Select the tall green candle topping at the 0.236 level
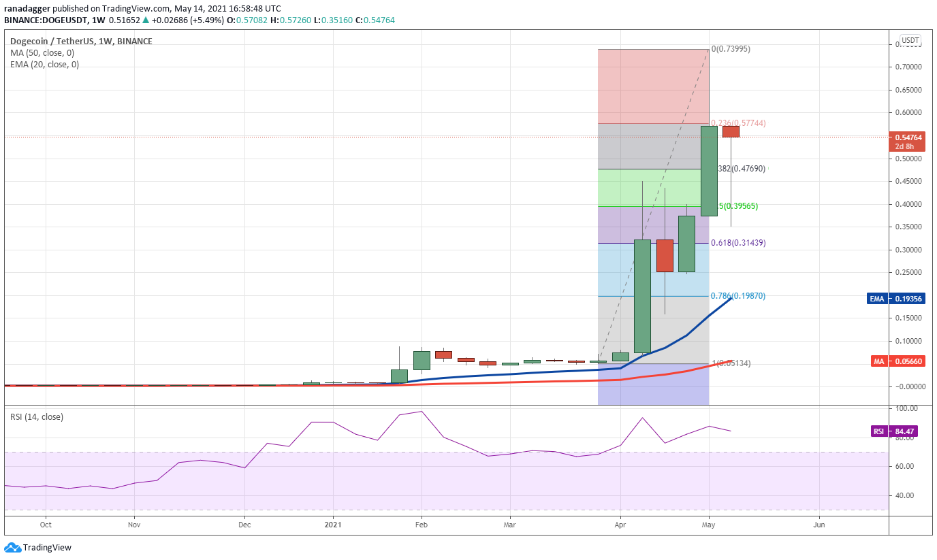The height and width of the screenshot is (560, 937). pyautogui.click(x=709, y=171)
